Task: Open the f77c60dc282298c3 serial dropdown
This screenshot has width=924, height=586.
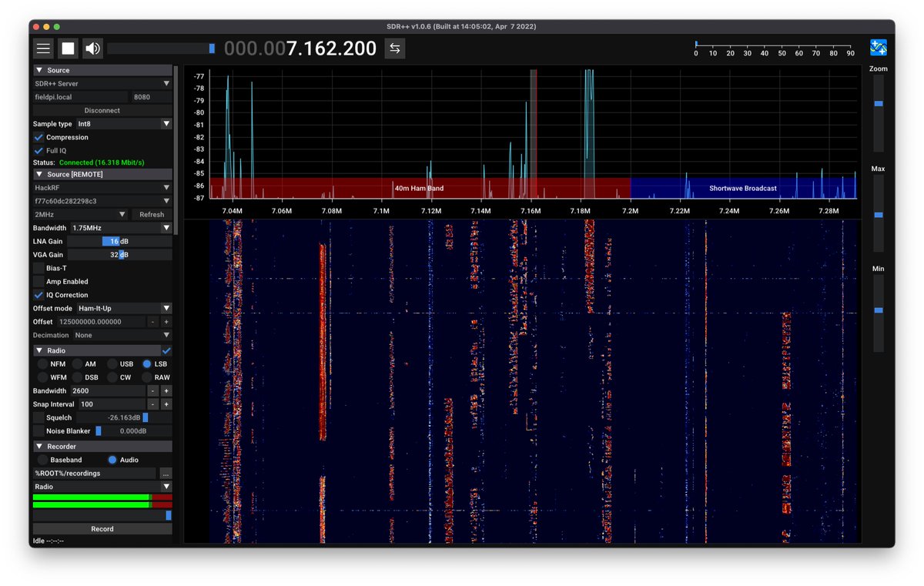Action: [x=102, y=201]
